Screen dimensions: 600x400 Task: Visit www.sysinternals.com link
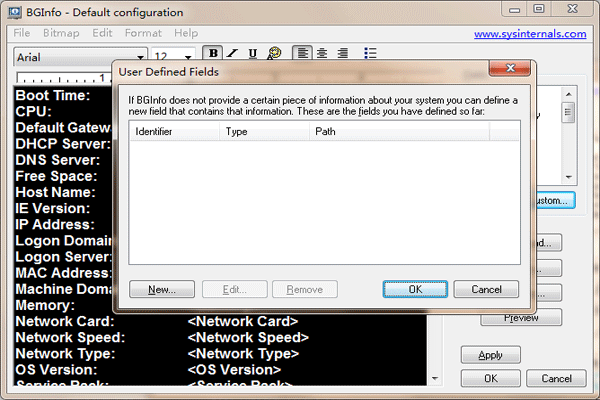[x=530, y=33]
